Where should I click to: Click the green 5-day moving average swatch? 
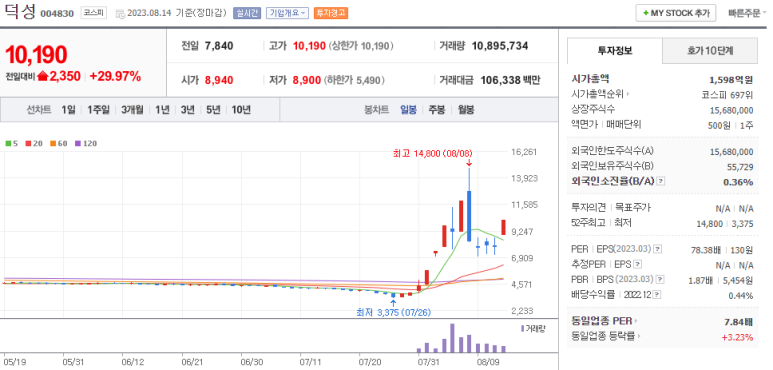(8, 143)
